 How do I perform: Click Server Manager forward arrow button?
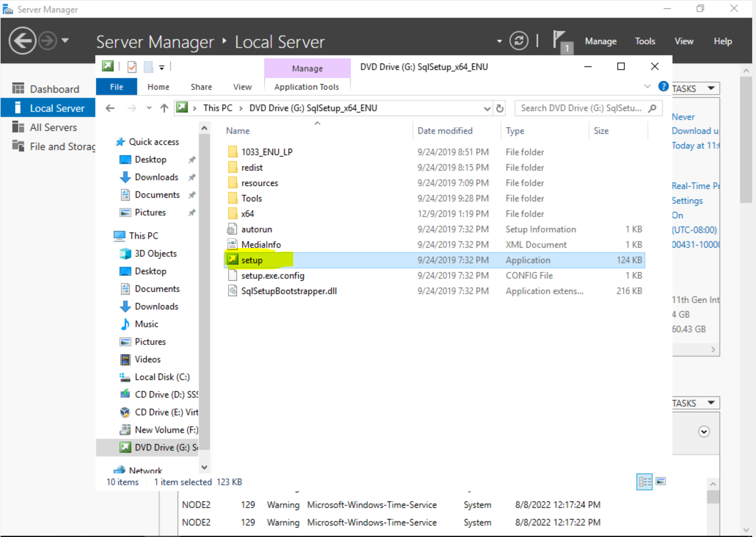(48, 41)
